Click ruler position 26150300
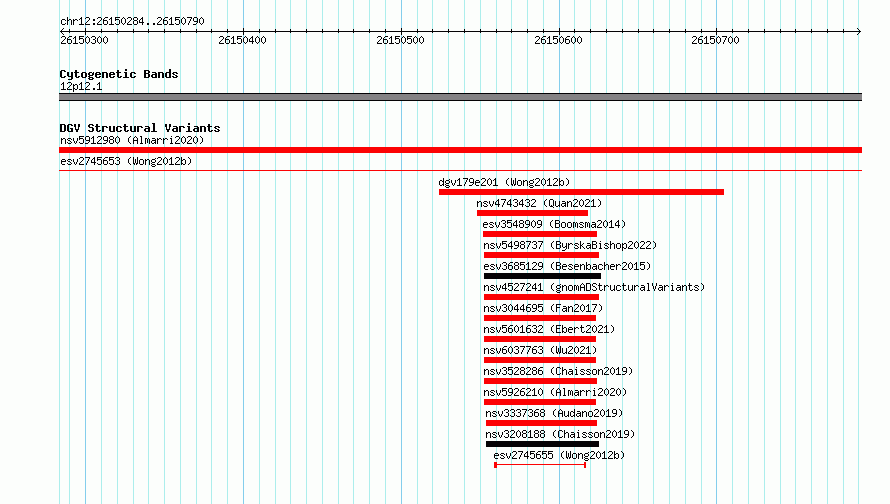This screenshot has height=504, width=890. click(84, 40)
